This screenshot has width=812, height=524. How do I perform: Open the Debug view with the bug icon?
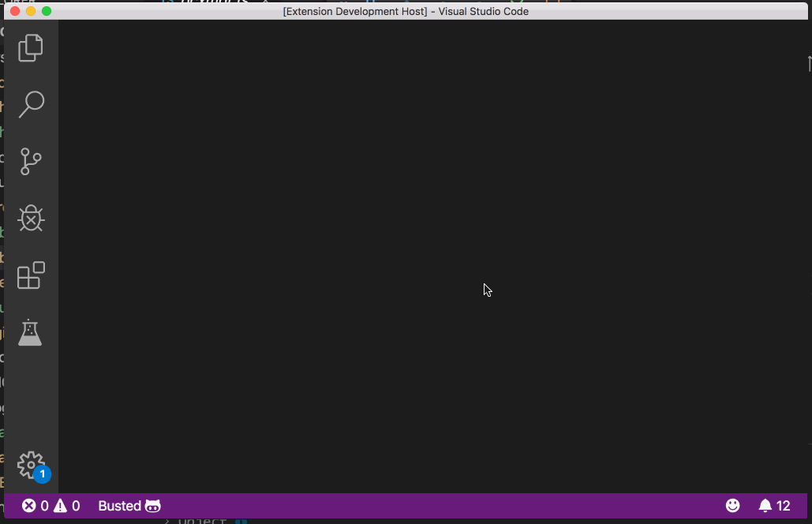tap(31, 218)
